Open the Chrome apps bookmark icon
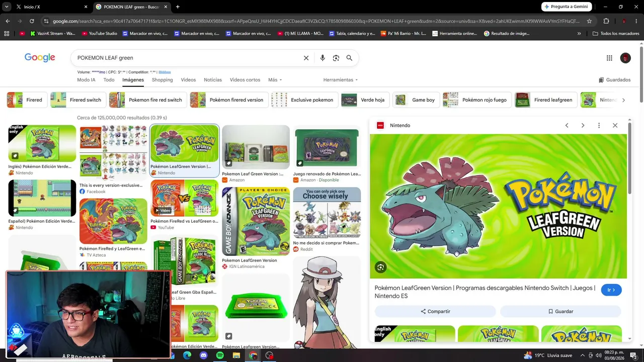The height and width of the screenshot is (362, 644). [x=7, y=34]
